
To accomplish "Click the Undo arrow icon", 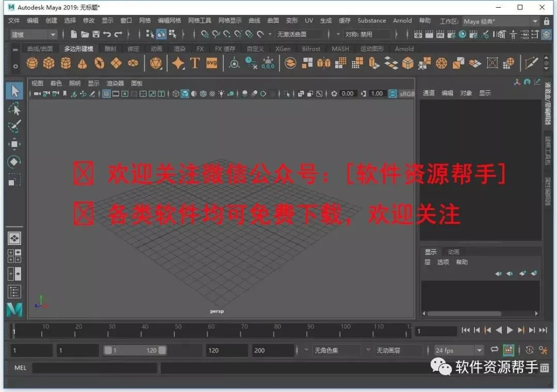I will [x=107, y=35].
